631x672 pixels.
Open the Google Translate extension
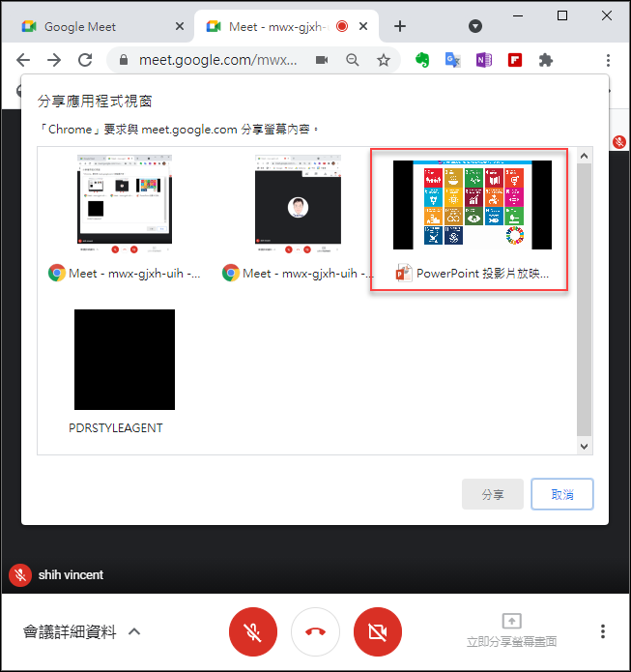(452, 60)
